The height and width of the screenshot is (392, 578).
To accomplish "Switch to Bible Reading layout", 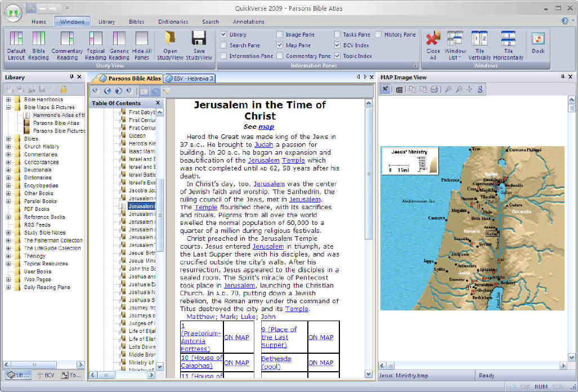I will [x=38, y=46].
